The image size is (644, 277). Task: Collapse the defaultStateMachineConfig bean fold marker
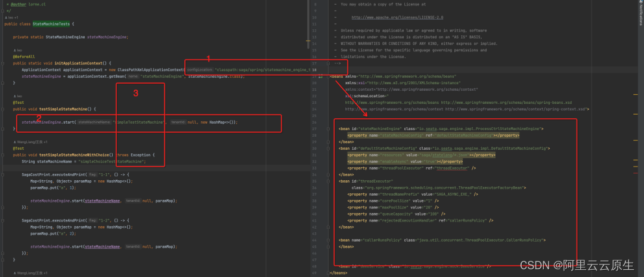pos(328,148)
